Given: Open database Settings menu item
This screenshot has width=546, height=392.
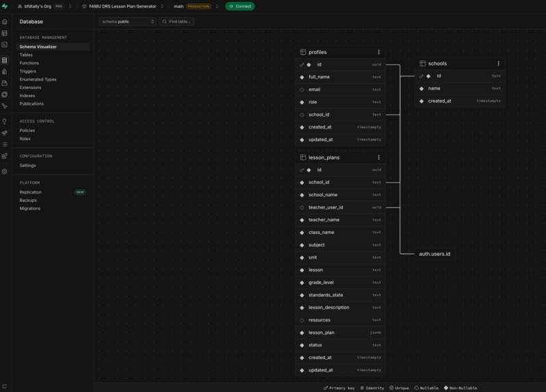Looking at the screenshot, I should pyautogui.click(x=27, y=166).
